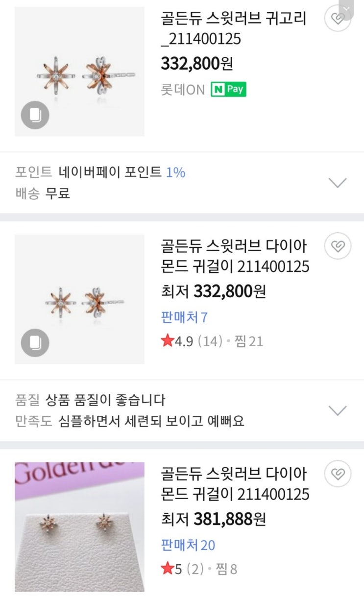364x599 pixels.
Task: Toggle wishlist heart for 최저 381,888원 listing
Action: 338,474
